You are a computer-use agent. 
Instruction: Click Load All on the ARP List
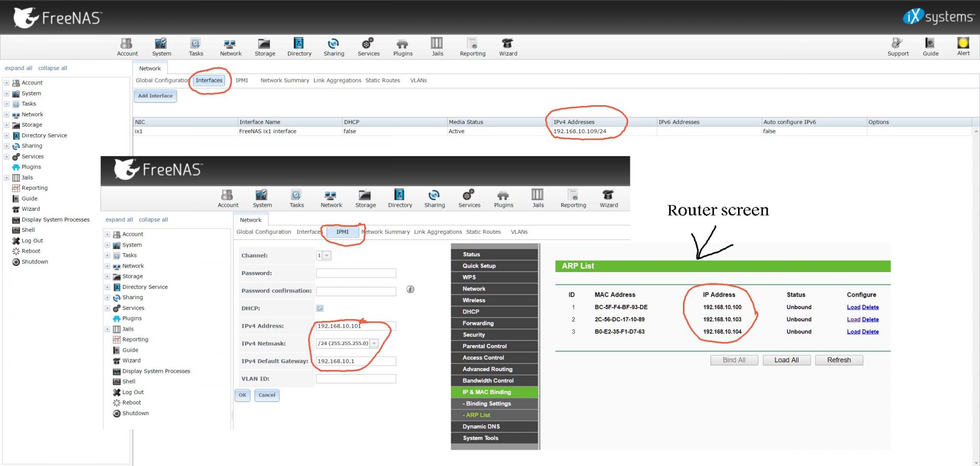pyautogui.click(x=787, y=360)
